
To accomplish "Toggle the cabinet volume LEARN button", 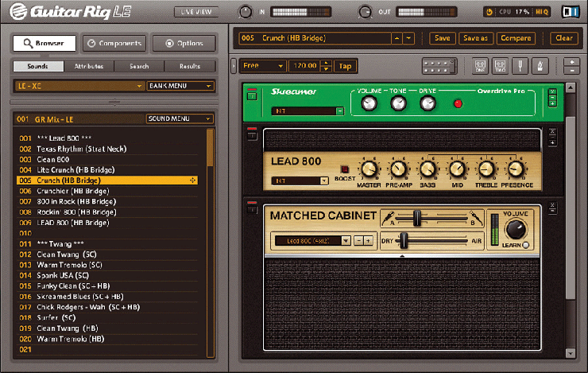I will click(x=526, y=245).
